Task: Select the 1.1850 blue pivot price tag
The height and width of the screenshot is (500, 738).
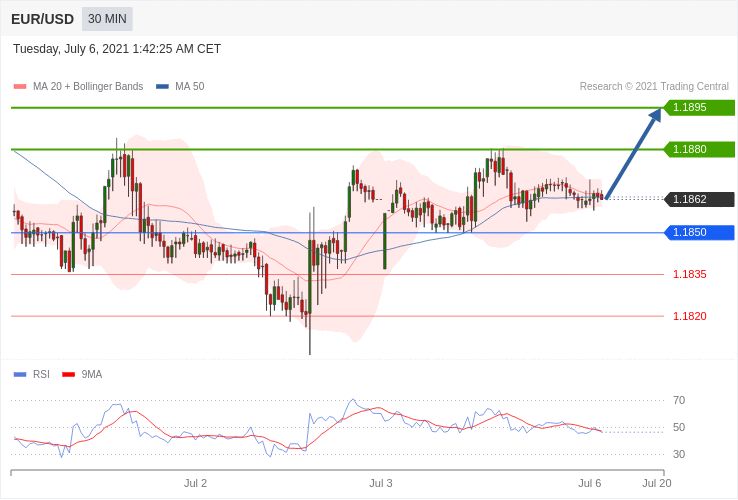Action: click(x=699, y=232)
